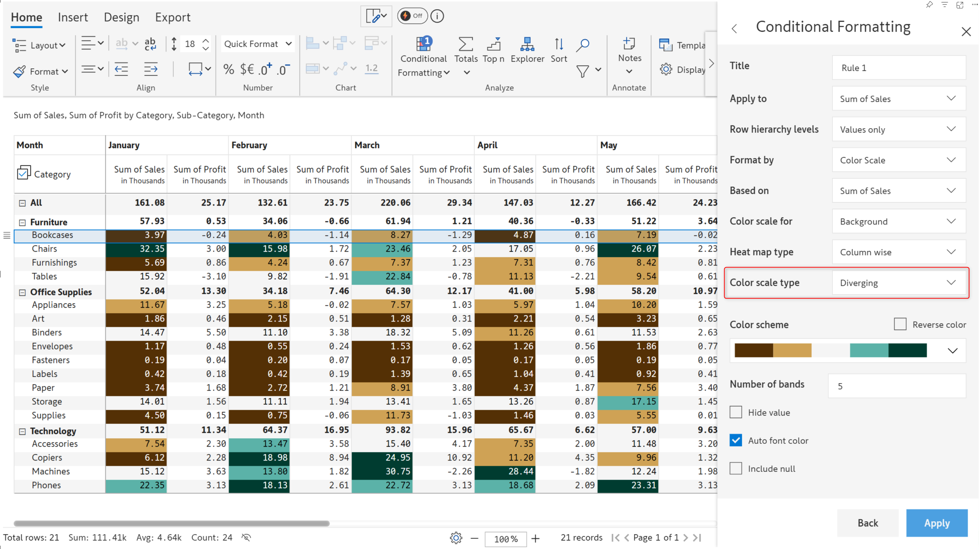Go back using panel's left chevron

tap(734, 28)
